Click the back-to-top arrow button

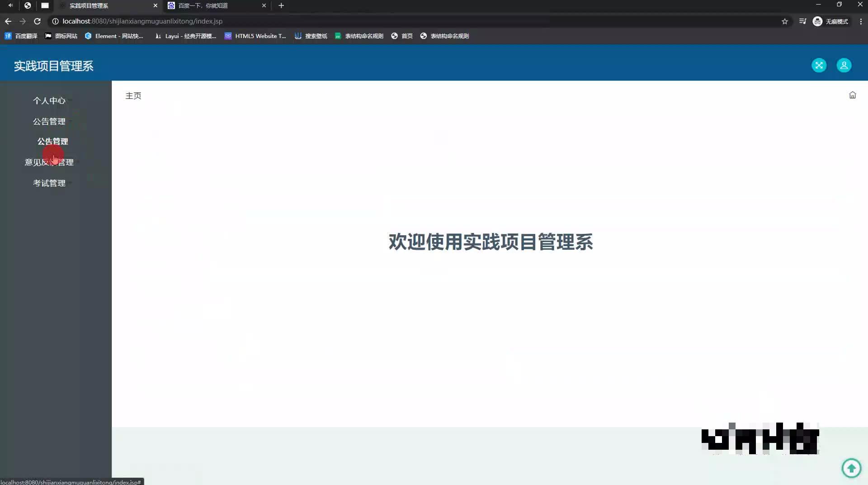851,468
